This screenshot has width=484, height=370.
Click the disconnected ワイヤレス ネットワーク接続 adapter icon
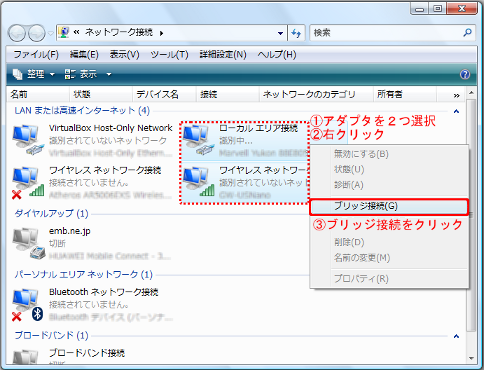pyautogui.click(x=28, y=182)
